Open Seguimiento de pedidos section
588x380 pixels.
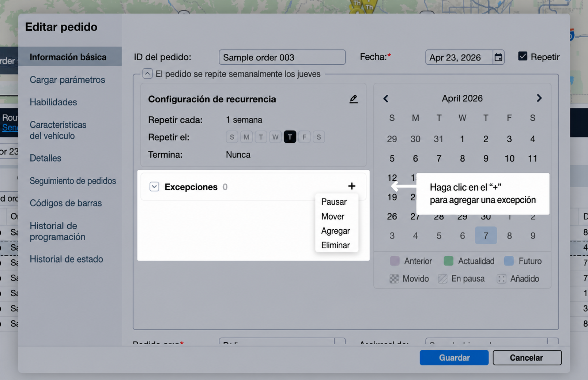click(73, 181)
